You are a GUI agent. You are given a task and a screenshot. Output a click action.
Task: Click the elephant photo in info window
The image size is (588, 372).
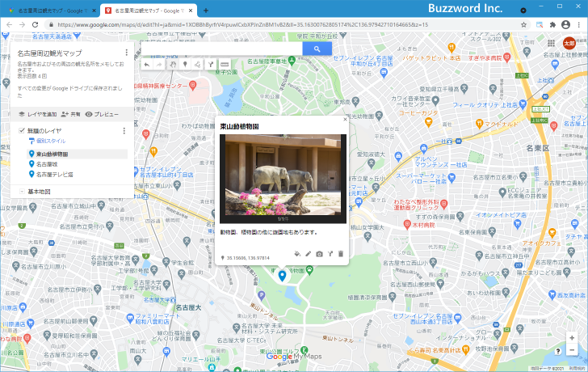pyautogui.click(x=283, y=175)
